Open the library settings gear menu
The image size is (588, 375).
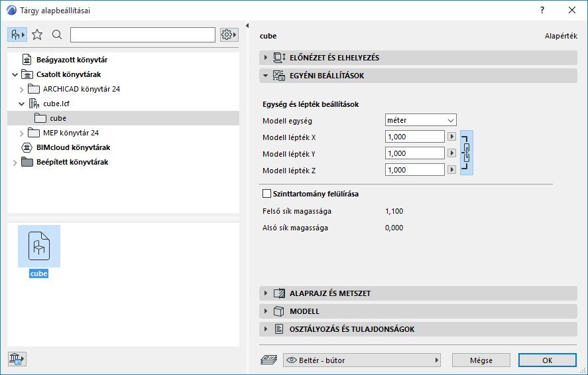point(229,35)
